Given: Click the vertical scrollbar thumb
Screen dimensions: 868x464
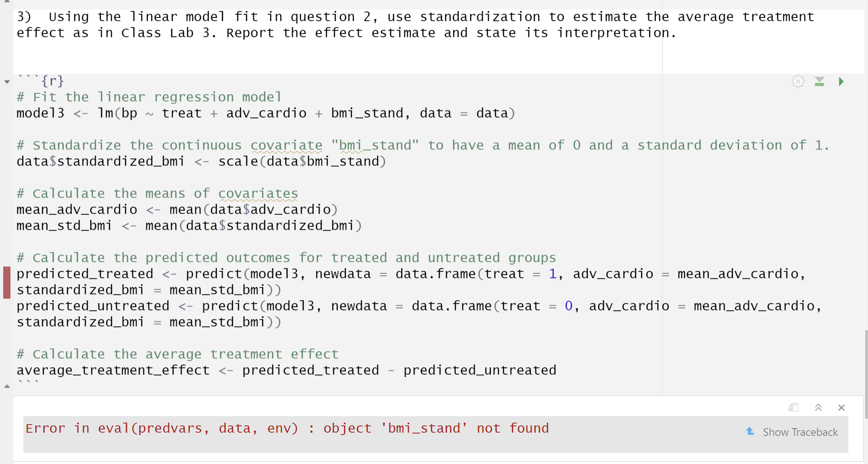Looking at the screenshot, I should click(x=866, y=374).
